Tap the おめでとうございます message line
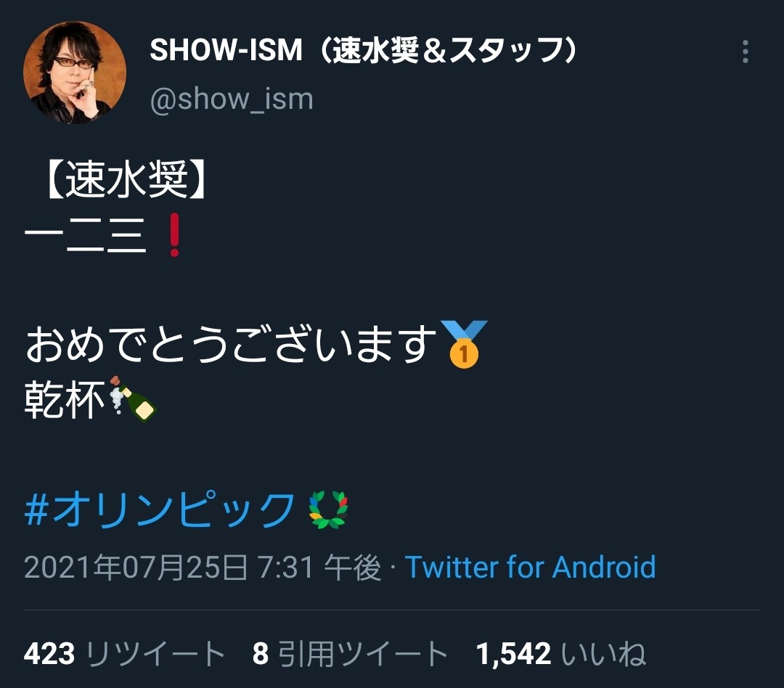784x688 pixels. 231,344
